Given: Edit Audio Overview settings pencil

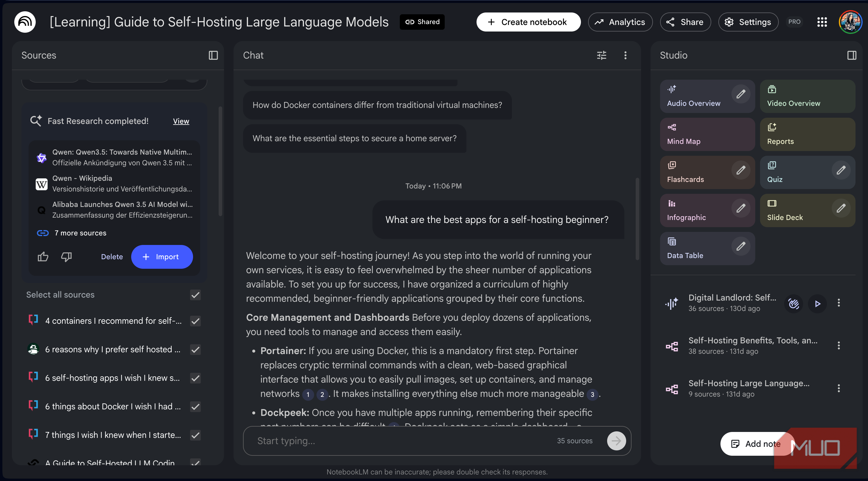Looking at the screenshot, I should pos(741,94).
